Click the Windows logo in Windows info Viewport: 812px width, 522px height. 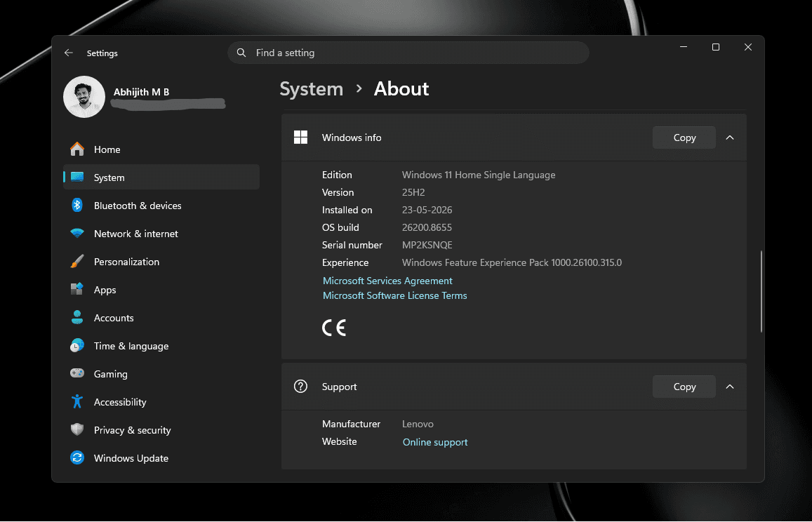[x=300, y=138]
